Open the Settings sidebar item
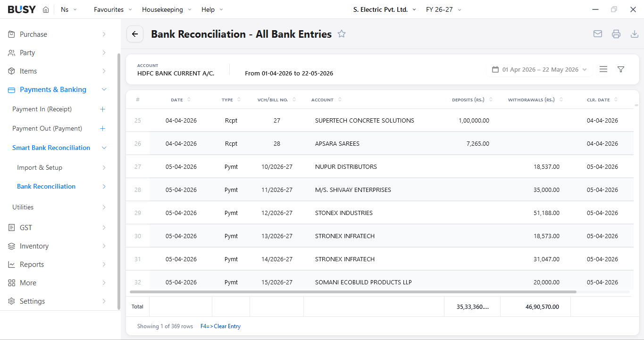The image size is (644, 340). tap(32, 301)
